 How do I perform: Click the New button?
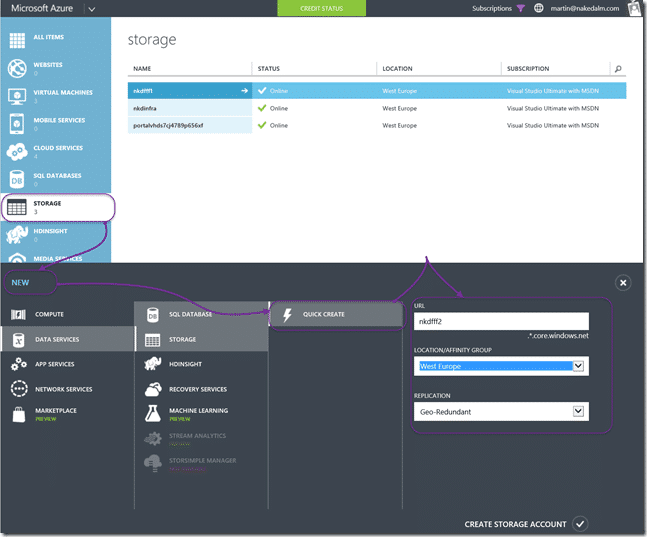[20, 283]
